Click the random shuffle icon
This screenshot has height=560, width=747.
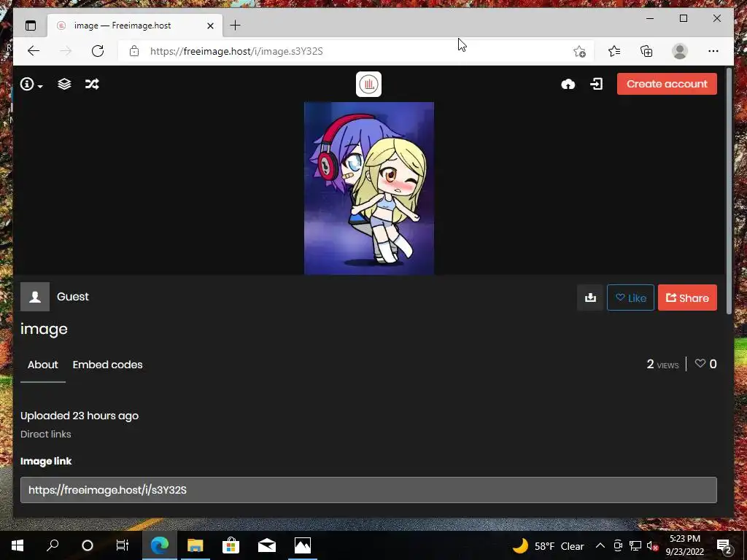coord(92,85)
